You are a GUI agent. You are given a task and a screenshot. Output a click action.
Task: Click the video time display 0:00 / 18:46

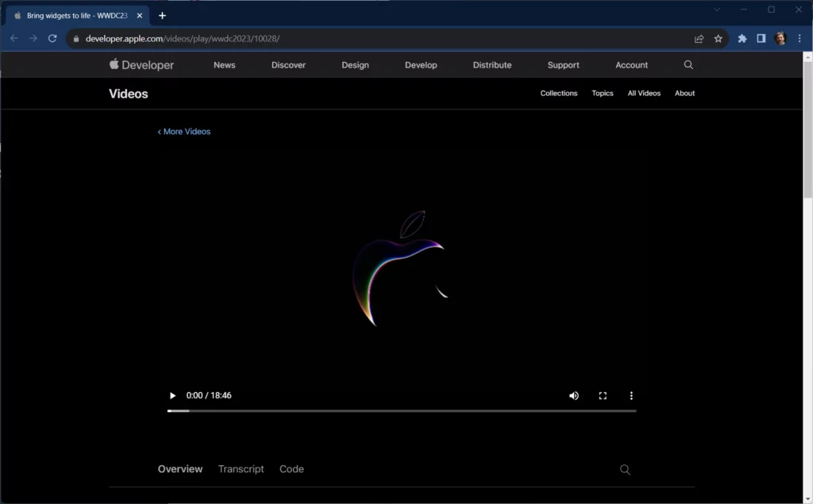pos(209,395)
